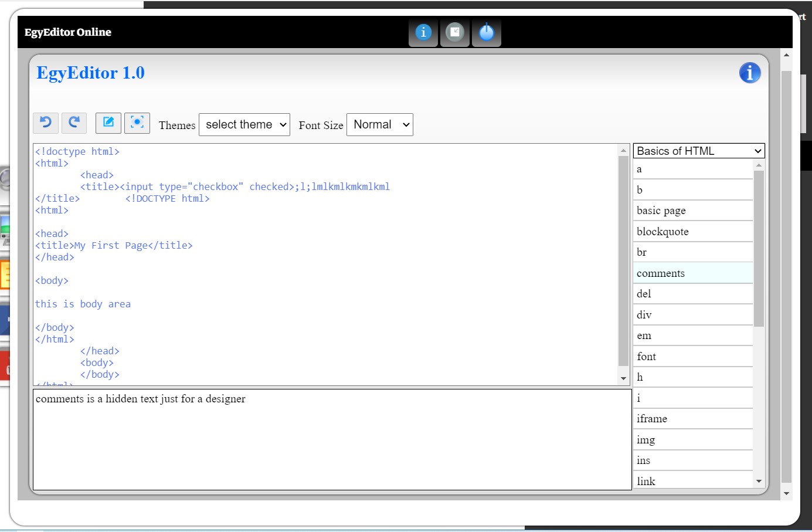Click inside the comments description text box
The width and height of the screenshot is (812, 532).
coord(332,440)
